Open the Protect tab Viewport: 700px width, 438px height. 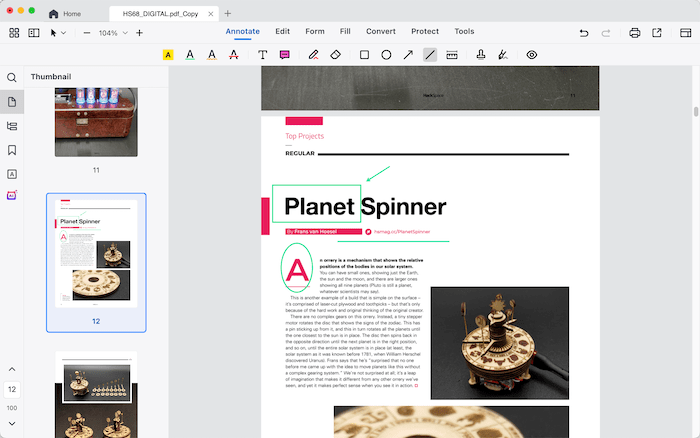click(425, 32)
